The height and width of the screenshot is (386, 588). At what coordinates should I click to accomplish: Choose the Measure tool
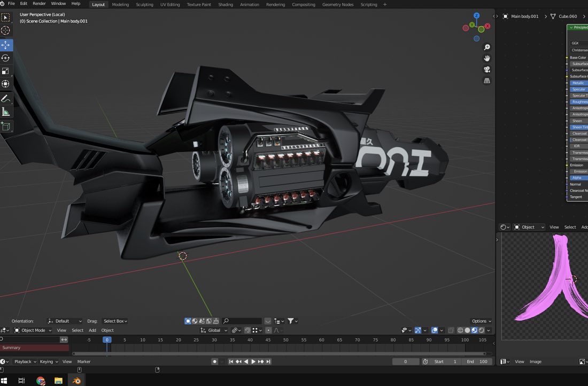click(x=6, y=112)
